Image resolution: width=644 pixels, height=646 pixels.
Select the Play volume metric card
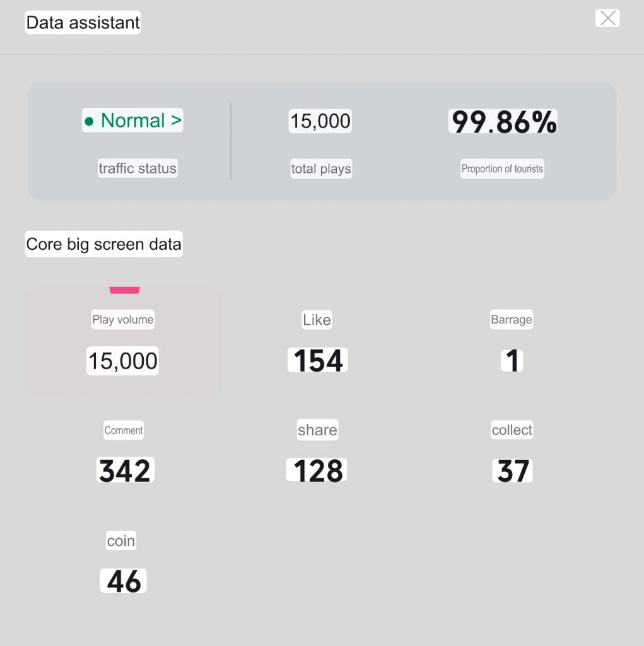tap(124, 342)
